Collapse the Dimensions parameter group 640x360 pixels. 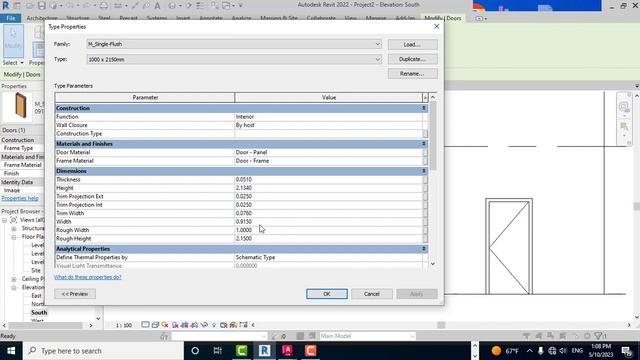point(424,171)
